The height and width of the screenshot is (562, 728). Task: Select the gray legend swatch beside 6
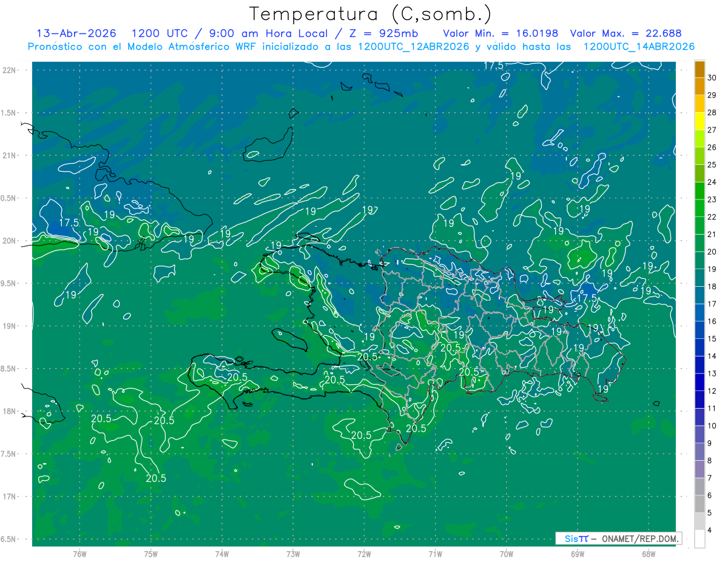(699, 504)
